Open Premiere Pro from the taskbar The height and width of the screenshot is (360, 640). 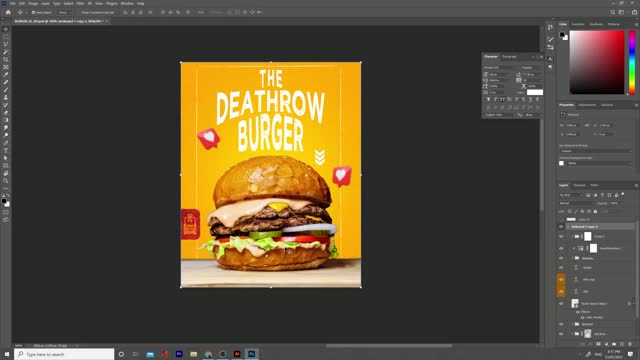(x=179, y=354)
